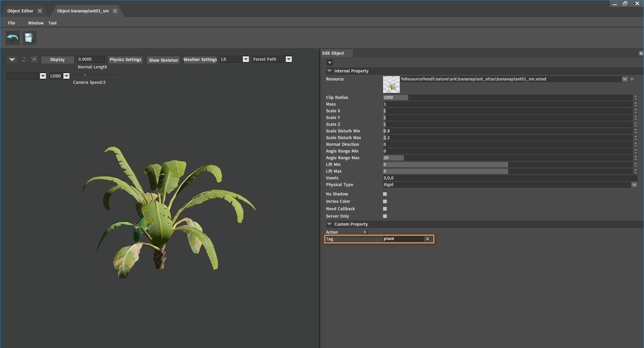This screenshot has height=348, width=644.
Task: Collapse the Internal Property section
Action: coord(329,71)
